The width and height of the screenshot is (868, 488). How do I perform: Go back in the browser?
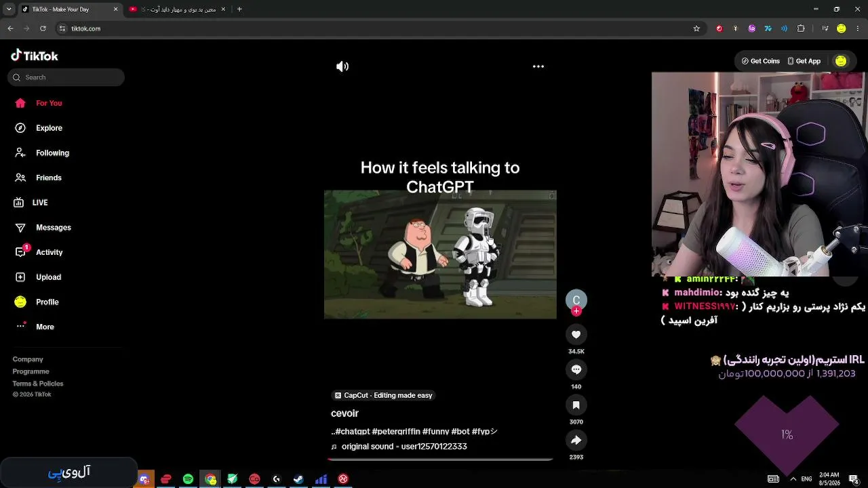point(10,28)
